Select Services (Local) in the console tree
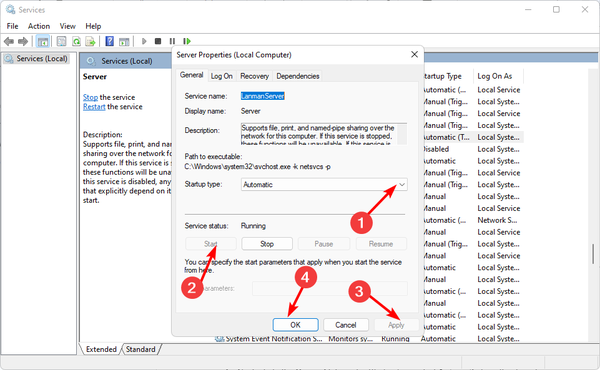Screen dimensions: 600x370 click(36, 59)
